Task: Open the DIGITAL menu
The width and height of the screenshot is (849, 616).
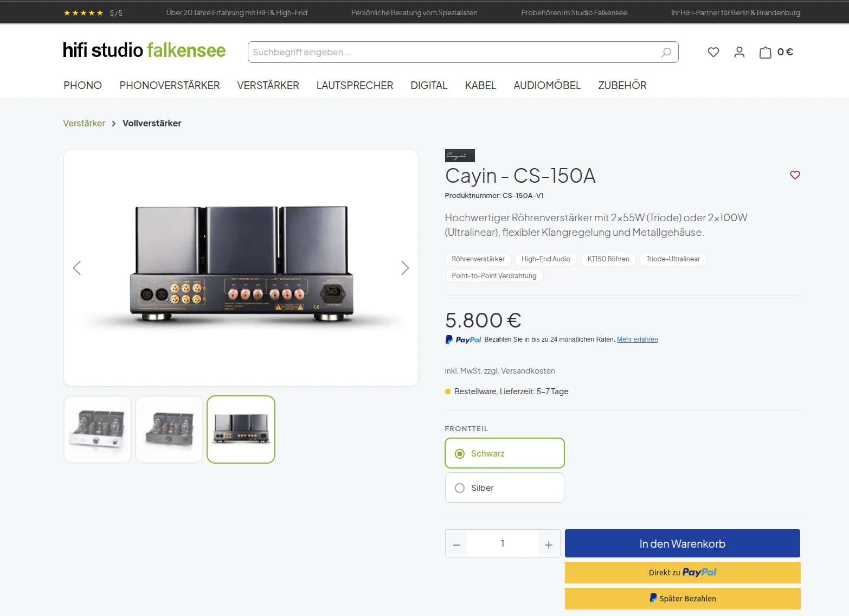Action: (x=429, y=85)
